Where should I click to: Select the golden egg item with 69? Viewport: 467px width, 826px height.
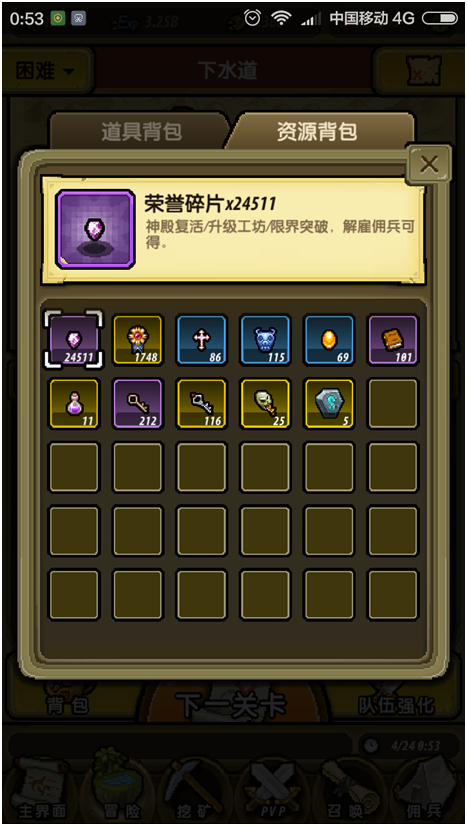tap(330, 340)
